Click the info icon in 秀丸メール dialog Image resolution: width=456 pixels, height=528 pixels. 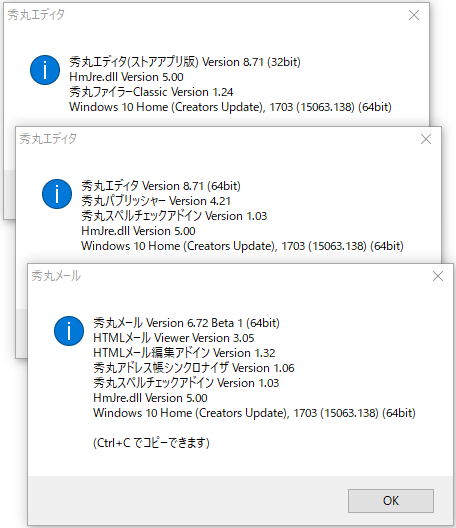[x=69, y=331]
